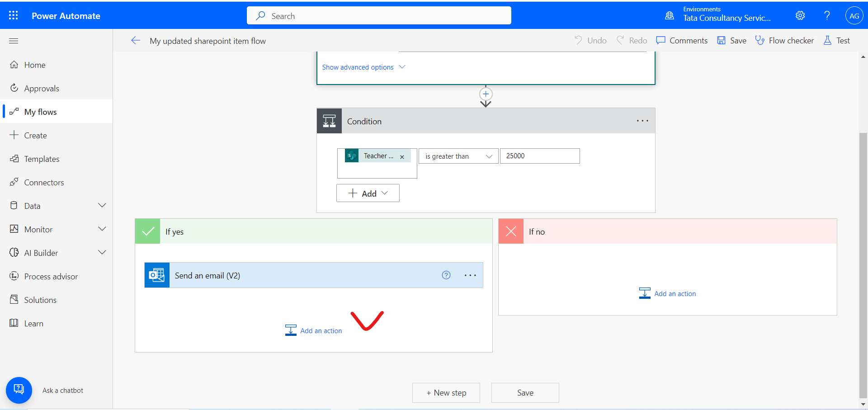868x410 pixels.
Task: Click inside the 25000 value field
Action: [x=539, y=156]
